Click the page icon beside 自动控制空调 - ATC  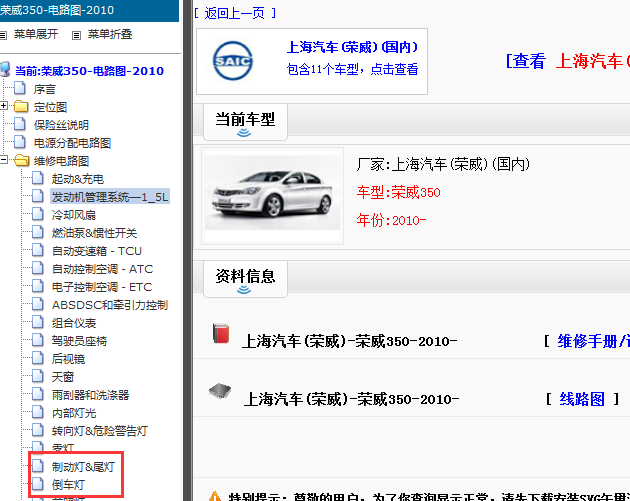coord(38,268)
